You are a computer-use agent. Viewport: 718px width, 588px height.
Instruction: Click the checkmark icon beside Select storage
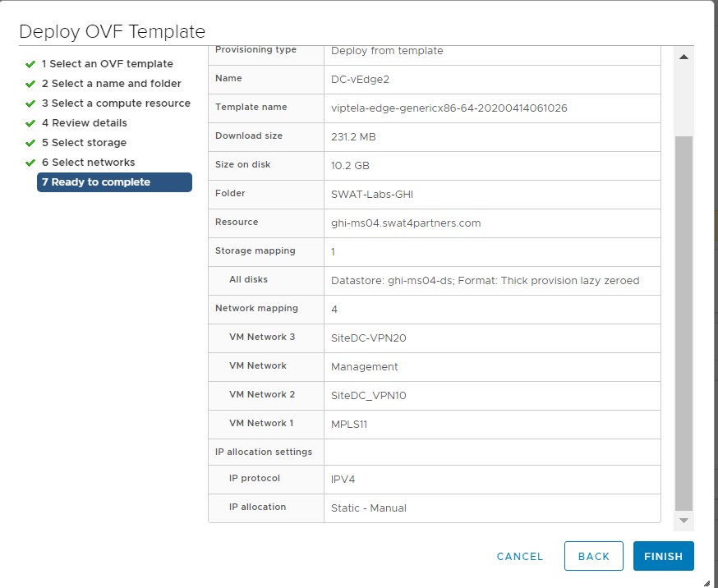click(x=30, y=143)
